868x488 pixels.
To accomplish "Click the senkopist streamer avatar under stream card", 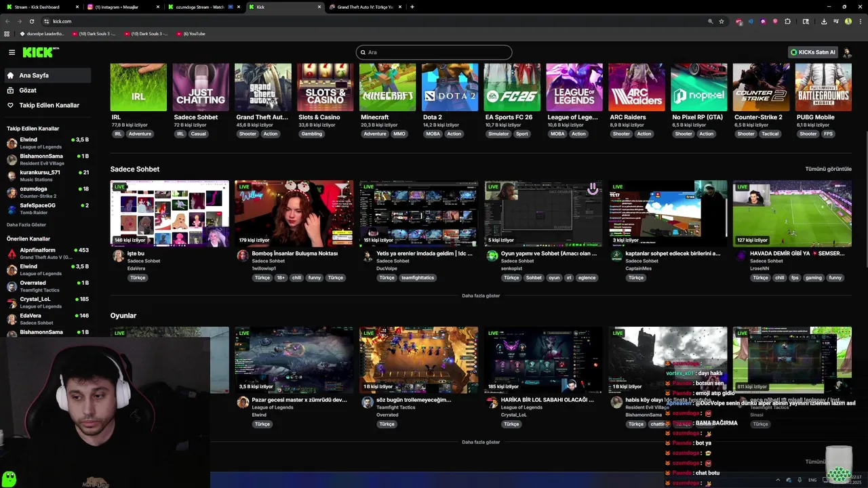I will coord(492,256).
